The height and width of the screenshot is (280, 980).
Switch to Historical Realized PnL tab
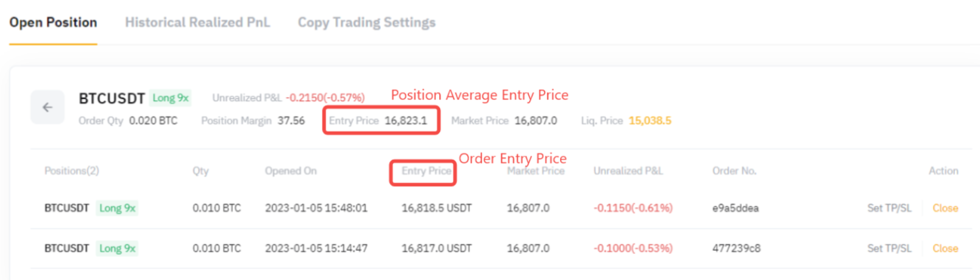point(197,23)
